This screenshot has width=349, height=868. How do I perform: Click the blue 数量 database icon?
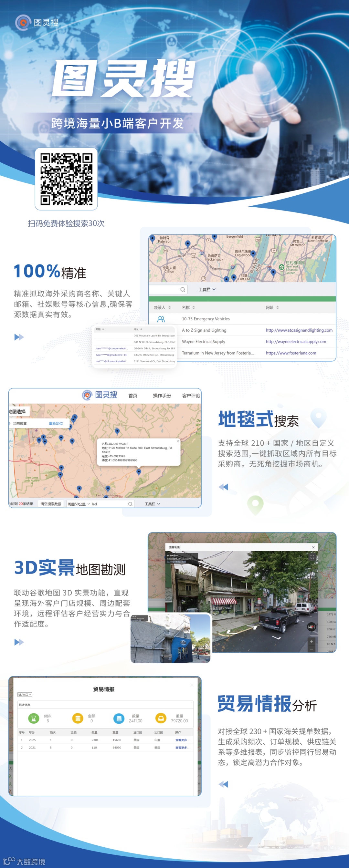point(119,718)
